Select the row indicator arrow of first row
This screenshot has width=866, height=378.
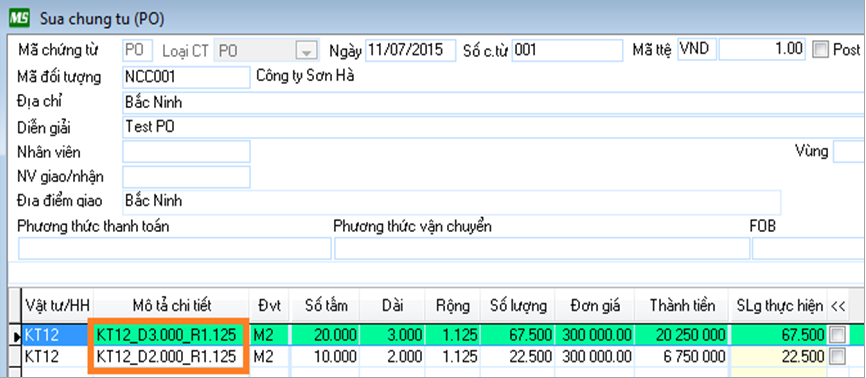pyautogui.click(x=17, y=335)
